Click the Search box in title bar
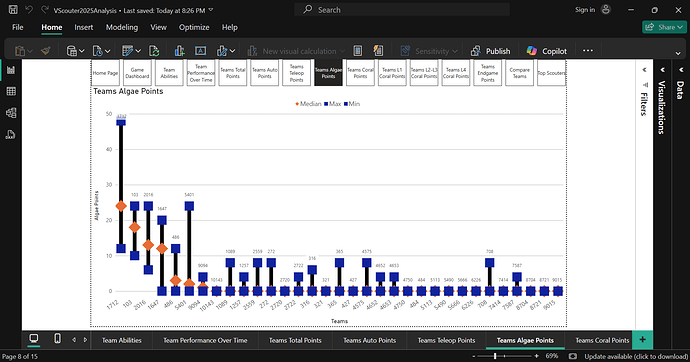The height and width of the screenshot is (362, 690). click(x=402, y=10)
